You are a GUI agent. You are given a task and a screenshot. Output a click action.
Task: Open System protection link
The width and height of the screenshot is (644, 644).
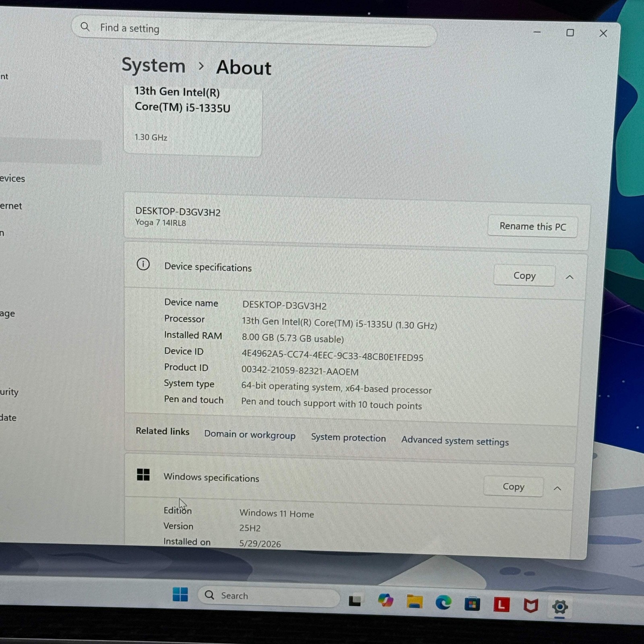click(x=348, y=438)
